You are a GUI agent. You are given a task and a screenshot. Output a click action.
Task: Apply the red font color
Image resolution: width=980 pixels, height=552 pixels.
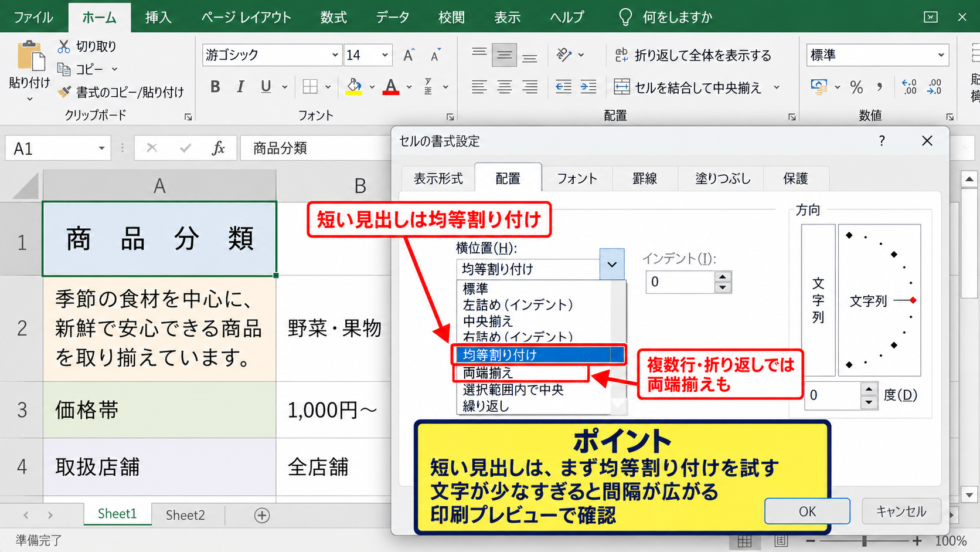391,87
